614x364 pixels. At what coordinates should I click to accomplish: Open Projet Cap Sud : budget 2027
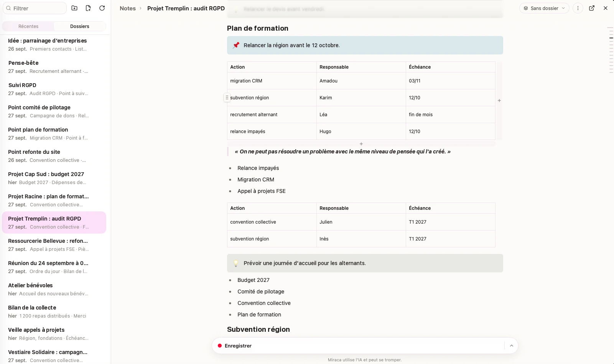(54, 178)
